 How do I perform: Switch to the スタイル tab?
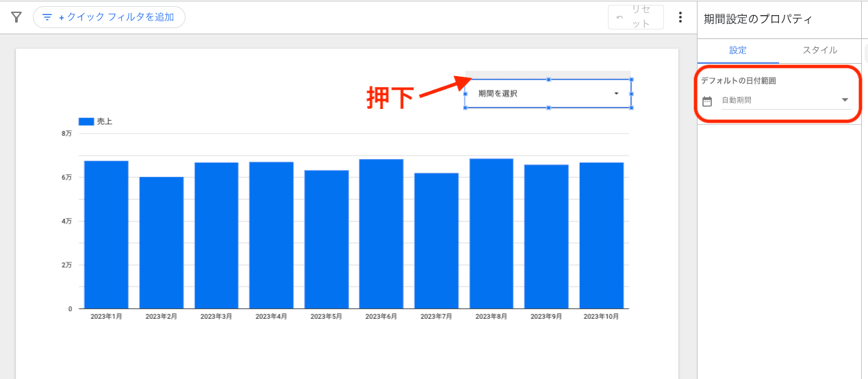pyautogui.click(x=819, y=50)
